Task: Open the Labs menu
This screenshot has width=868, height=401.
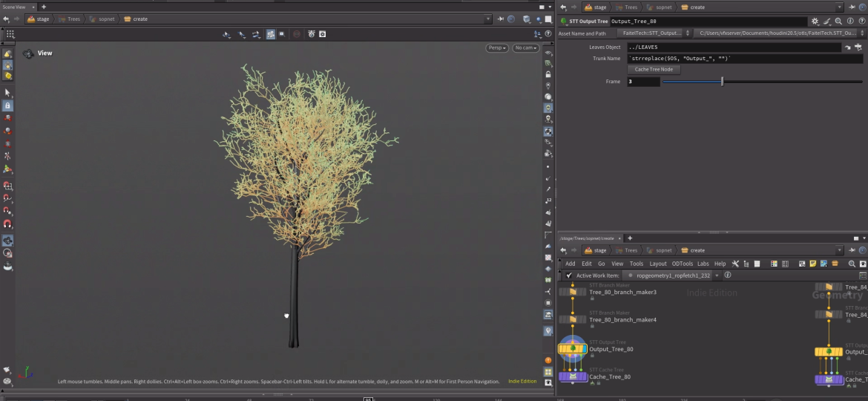Action: coord(703,264)
